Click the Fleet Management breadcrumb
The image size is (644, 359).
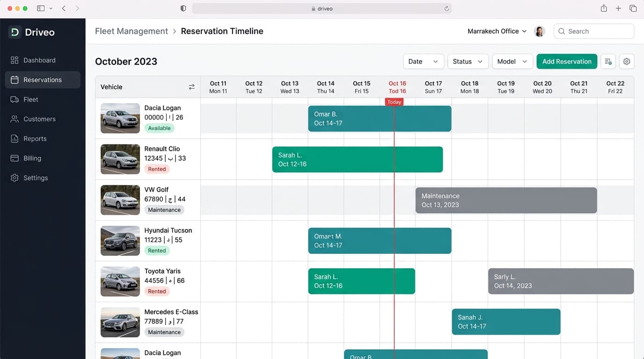(132, 31)
